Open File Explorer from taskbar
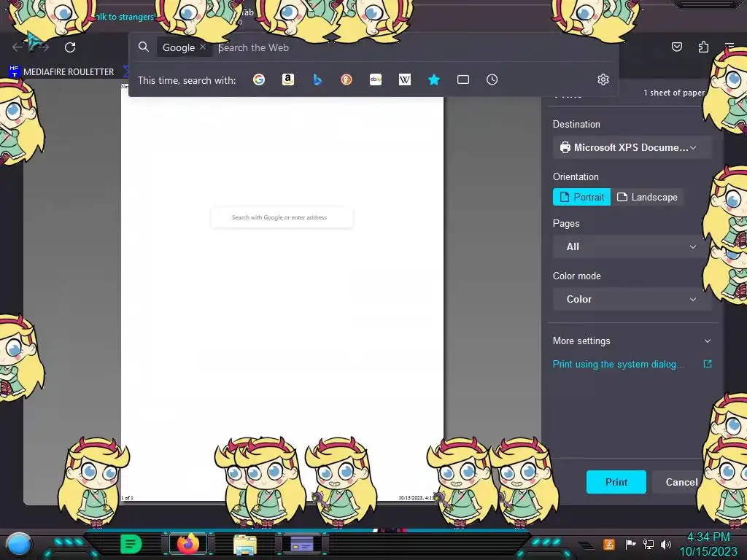747x560 pixels. coord(245,544)
